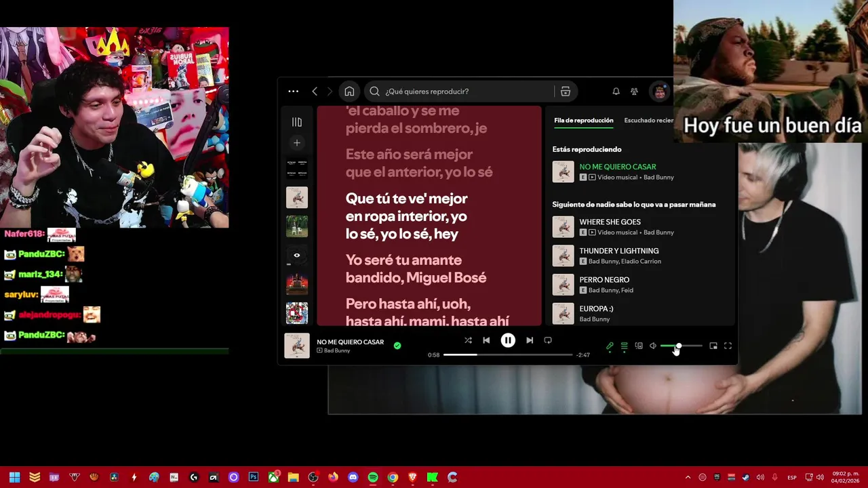Open the clock and date flyout
The height and width of the screenshot is (488, 868).
[x=846, y=477]
